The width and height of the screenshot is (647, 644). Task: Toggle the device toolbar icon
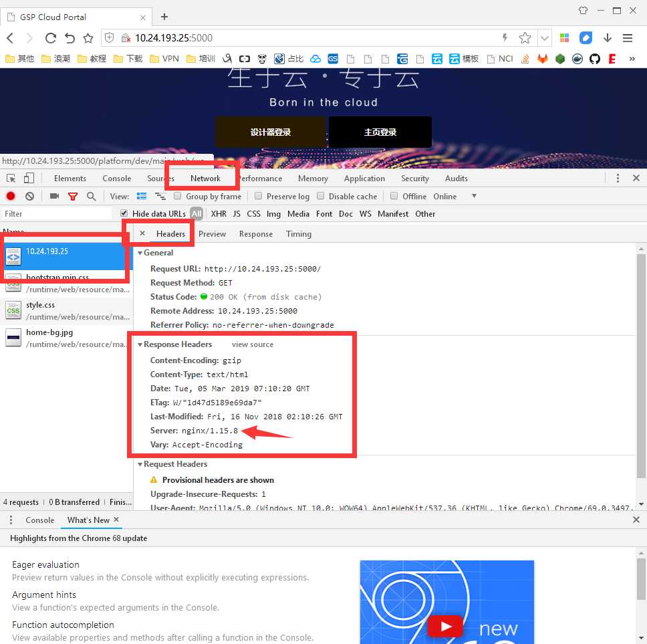click(29, 179)
